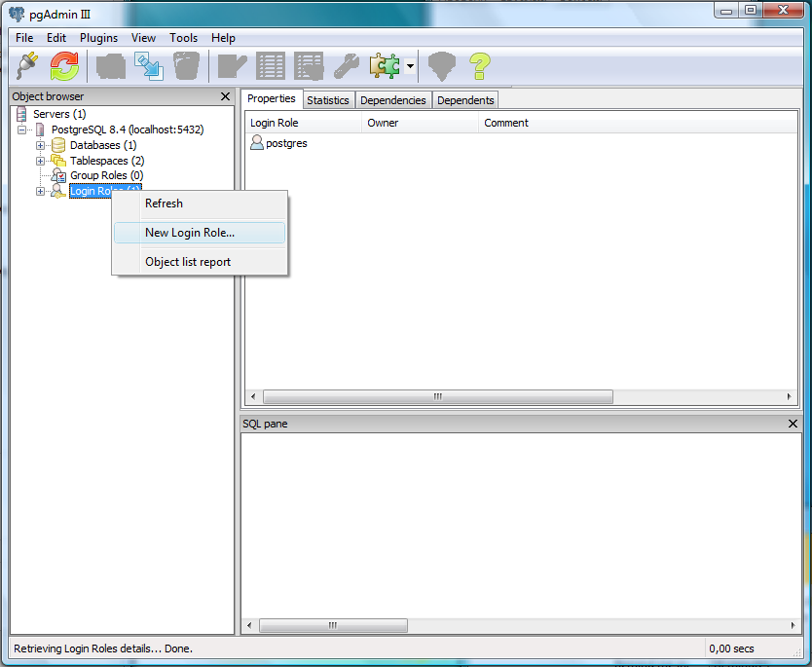The height and width of the screenshot is (667, 812).
Task: Select Servers (1) in the tree
Action: click(59, 114)
